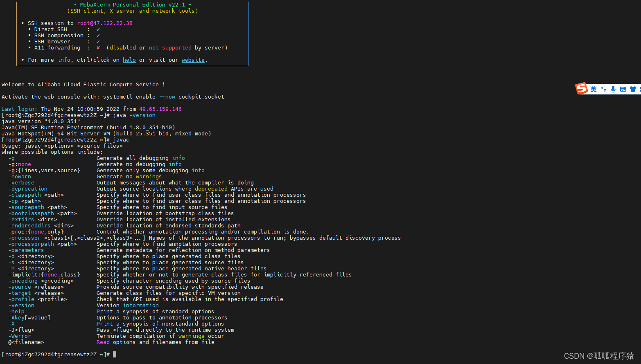Click "Generate no warnings" description text

[x=129, y=177]
